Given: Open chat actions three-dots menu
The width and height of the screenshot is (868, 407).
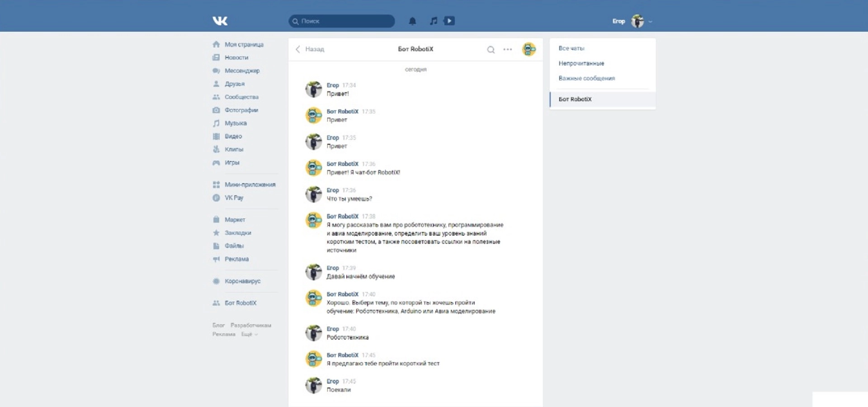Looking at the screenshot, I should click(x=508, y=49).
